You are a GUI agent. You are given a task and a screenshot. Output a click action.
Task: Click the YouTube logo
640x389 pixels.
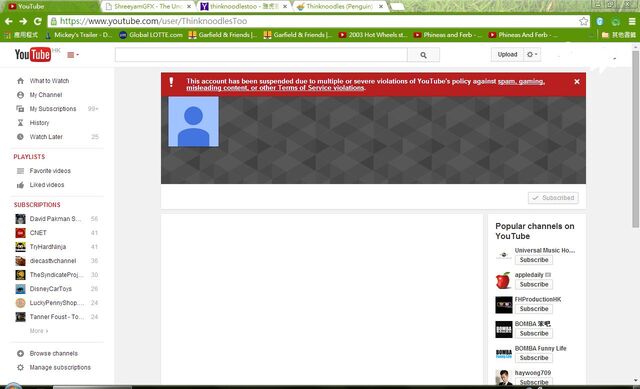click(33, 54)
